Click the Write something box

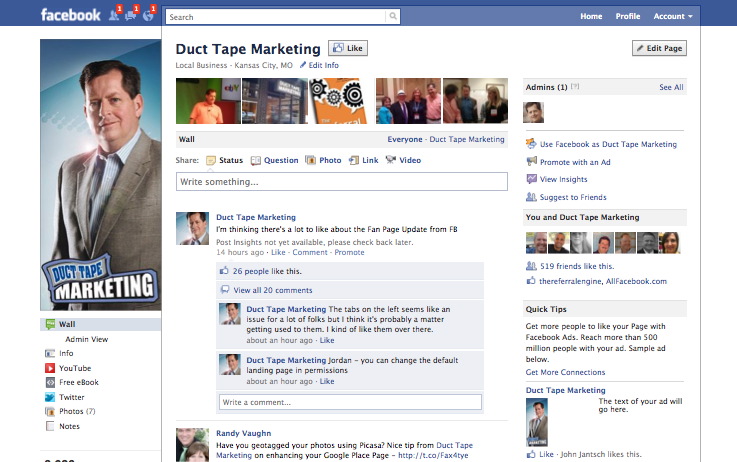342,181
